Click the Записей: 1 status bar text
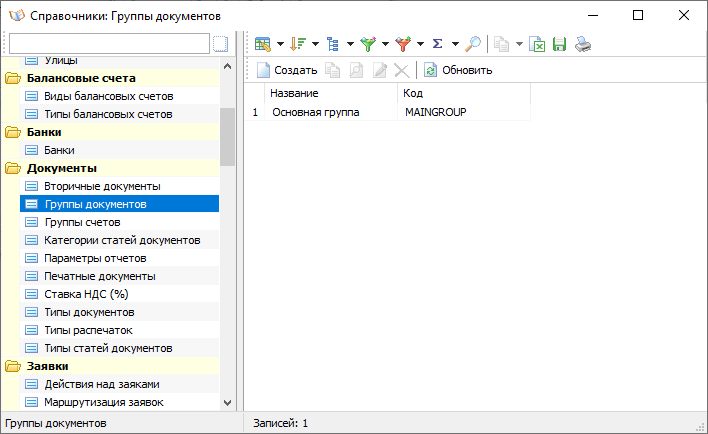 280,423
